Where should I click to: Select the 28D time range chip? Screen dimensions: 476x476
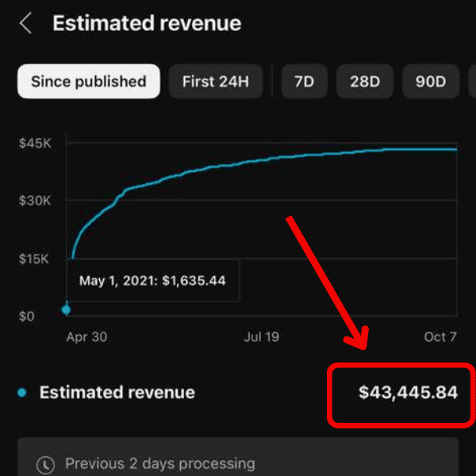(364, 81)
